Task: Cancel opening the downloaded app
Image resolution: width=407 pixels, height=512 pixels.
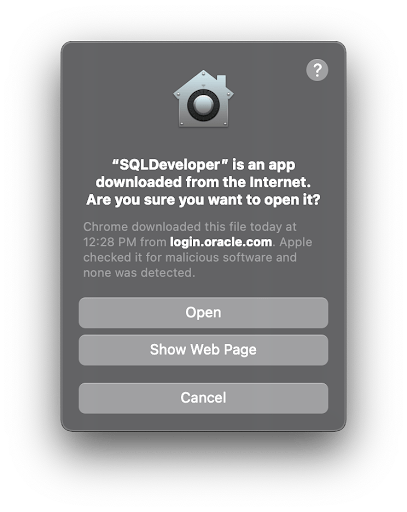Action: 203,398
